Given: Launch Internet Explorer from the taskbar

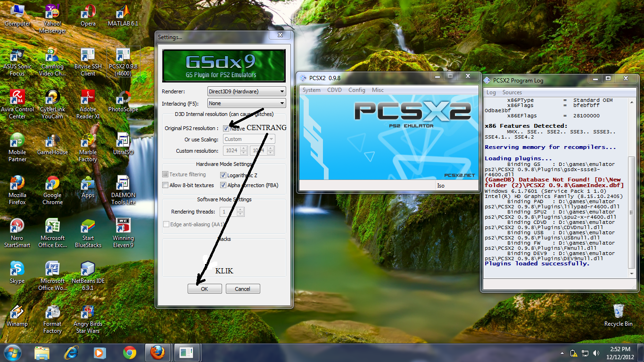Looking at the screenshot, I should pyautogui.click(x=71, y=353).
